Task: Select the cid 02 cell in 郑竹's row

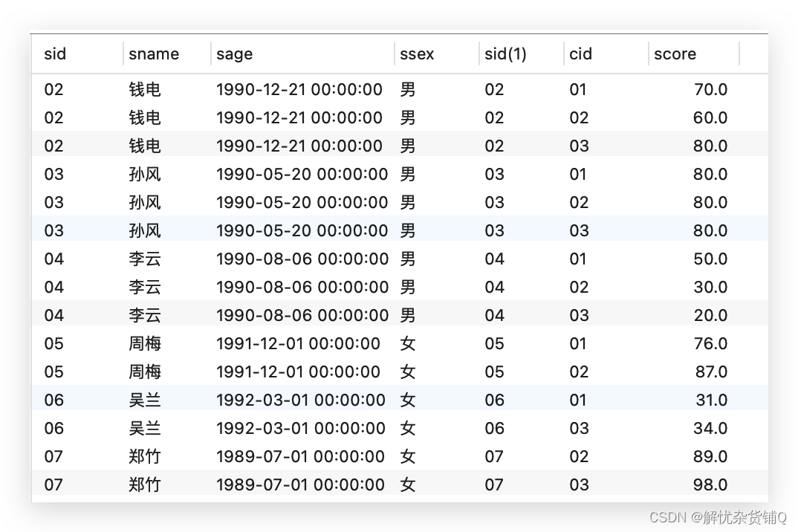Action: point(579,457)
